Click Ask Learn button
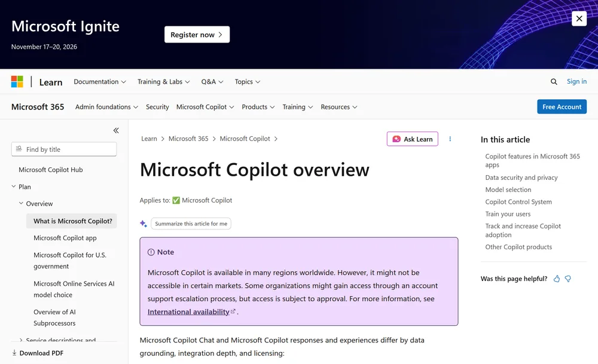This screenshot has width=598, height=364. 412,139
